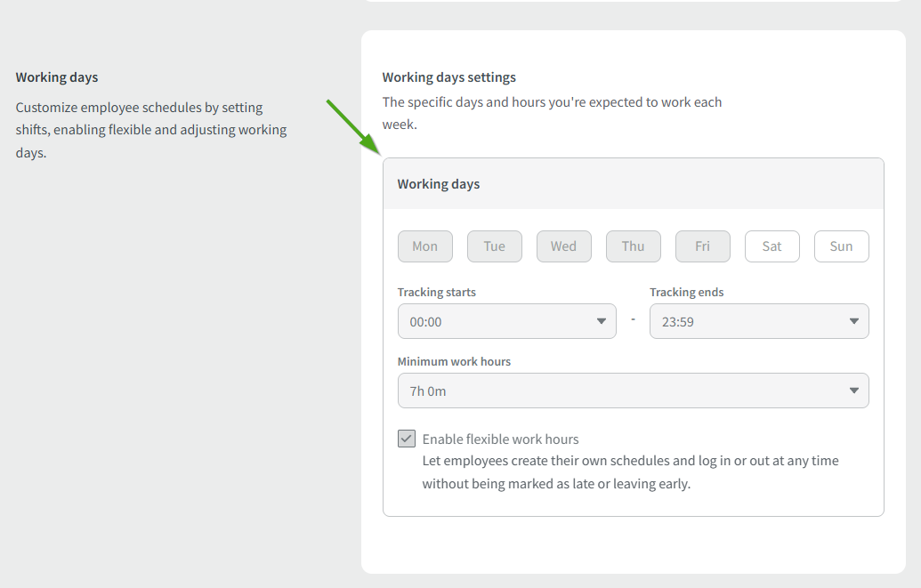This screenshot has height=588, width=921.
Task: Click the flexible hours description about employee schedules
Action: point(629,472)
